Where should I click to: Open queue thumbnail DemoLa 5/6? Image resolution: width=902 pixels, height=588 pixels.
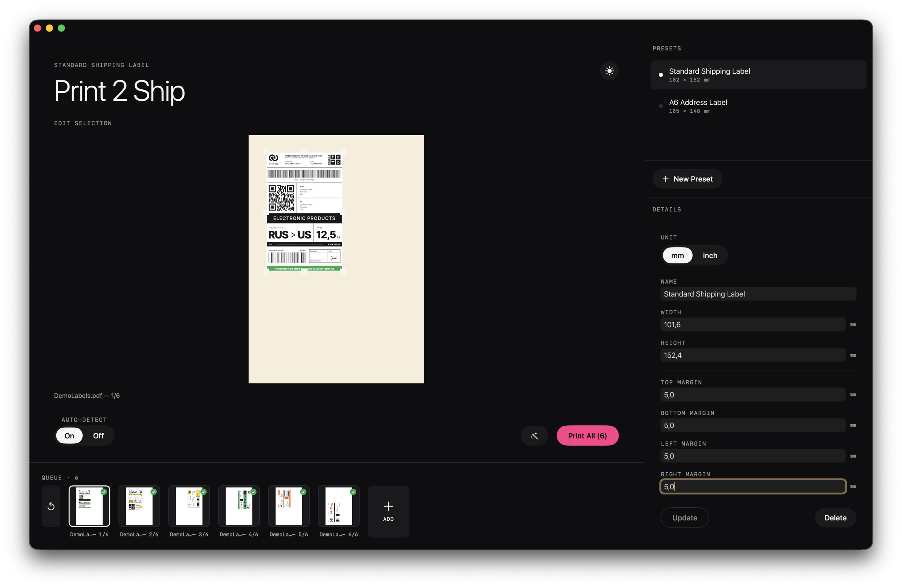(x=289, y=506)
